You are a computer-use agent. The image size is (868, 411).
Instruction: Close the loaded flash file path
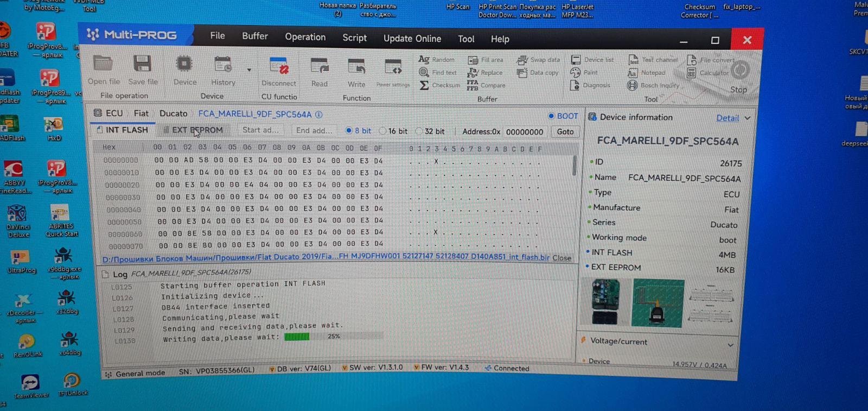coord(561,258)
